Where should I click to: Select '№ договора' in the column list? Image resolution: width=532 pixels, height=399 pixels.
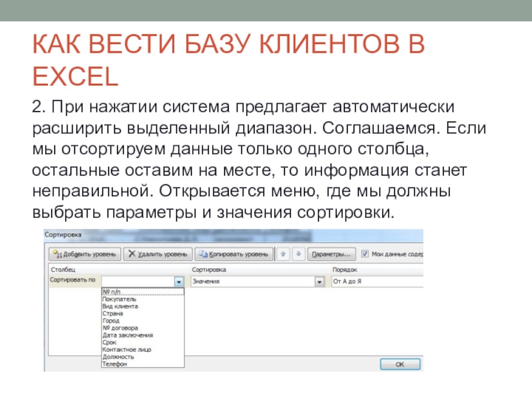(143, 328)
